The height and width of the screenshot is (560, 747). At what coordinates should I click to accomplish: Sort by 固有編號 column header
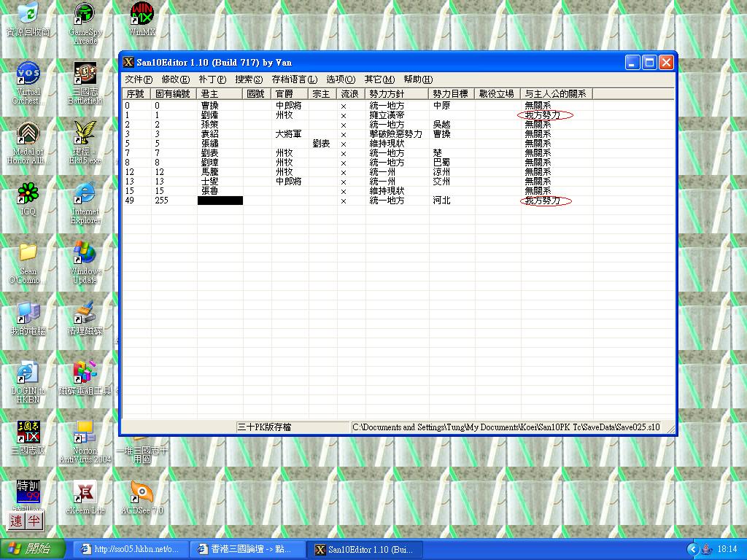pyautogui.click(x=174, y=94)
